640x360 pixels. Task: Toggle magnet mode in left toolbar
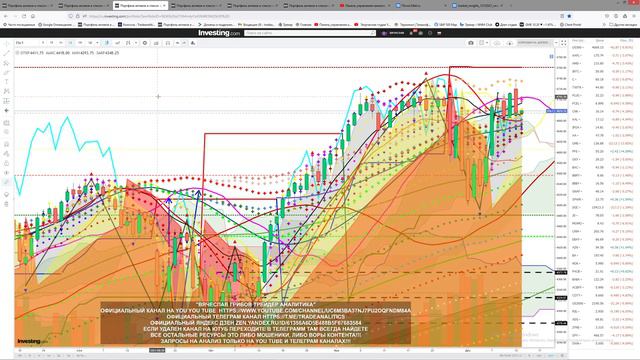[x=6, y=144]
